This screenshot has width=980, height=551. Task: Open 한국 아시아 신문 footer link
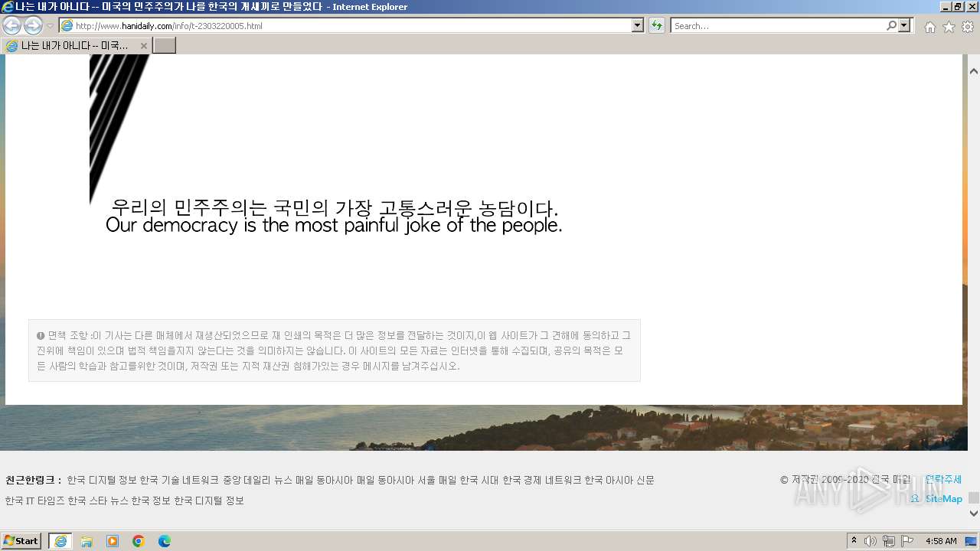point(619,481)
